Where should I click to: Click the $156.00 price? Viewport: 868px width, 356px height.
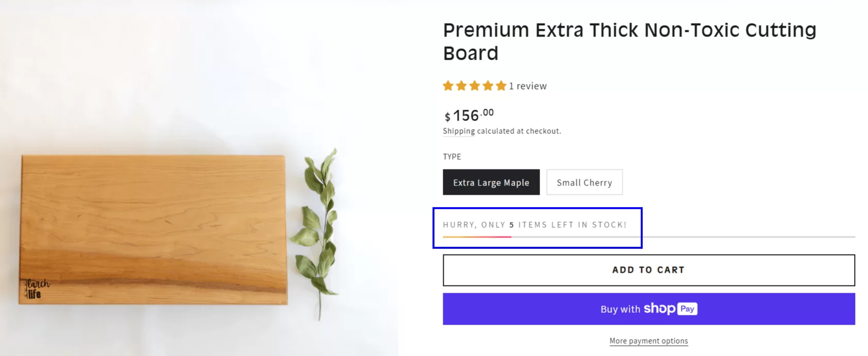click(469, 115)
